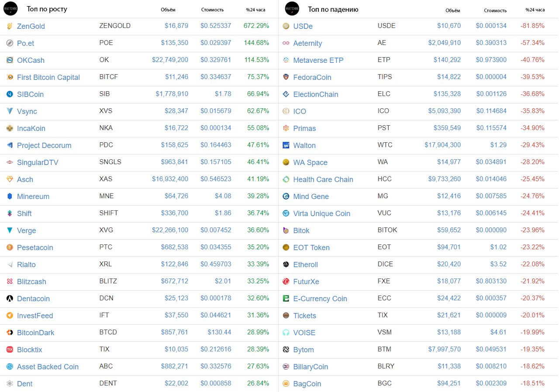The height and width of the screenshot is (392, 559).
Task: Click the Vsync coin icon
Action: (10, 111)
